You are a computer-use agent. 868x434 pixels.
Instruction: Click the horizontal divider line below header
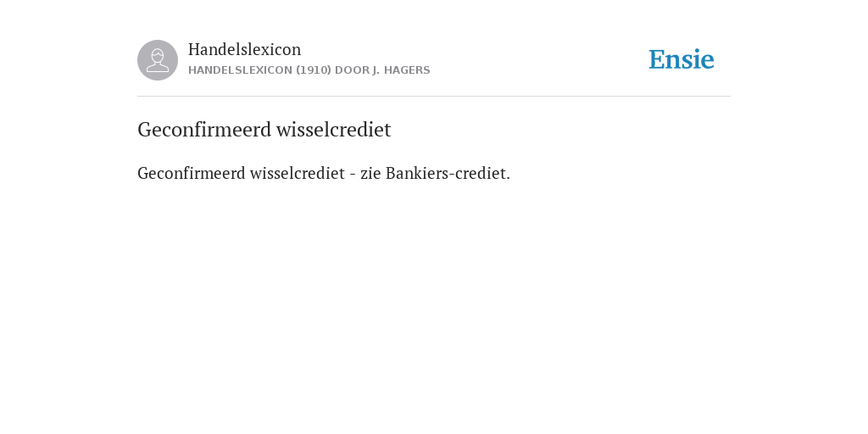tap(434, 97)
